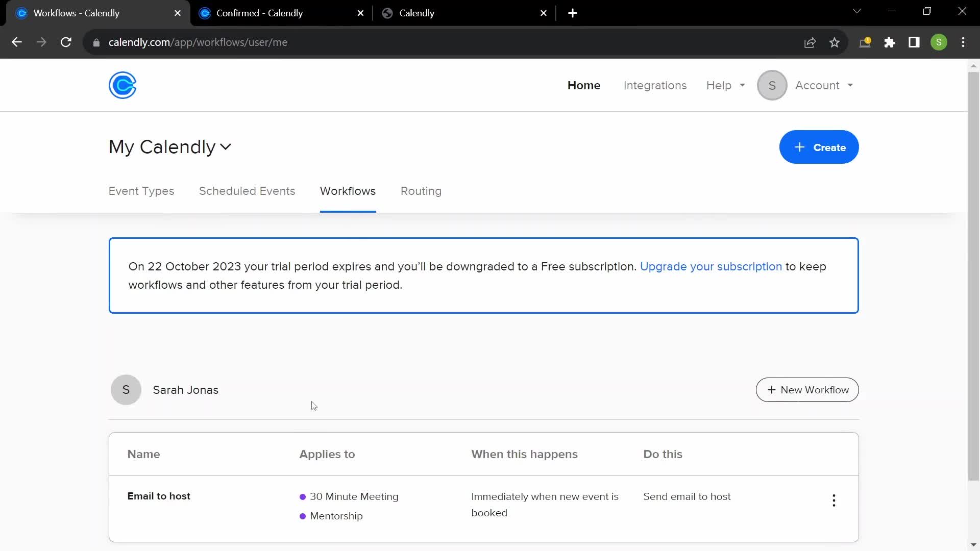Click the blue Create button

(x=819, y=146)
